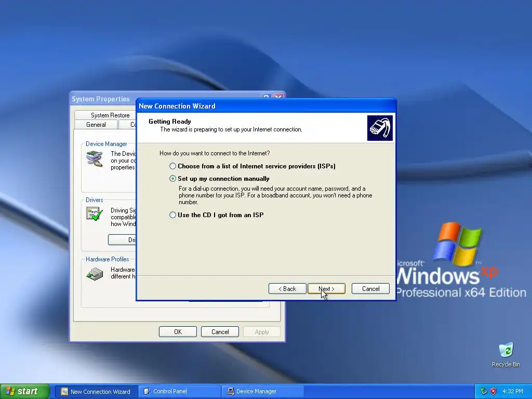Click the Hardware Profiles icon
The height and width of the screenshot is (399, 532).
(x=95, y=273)
